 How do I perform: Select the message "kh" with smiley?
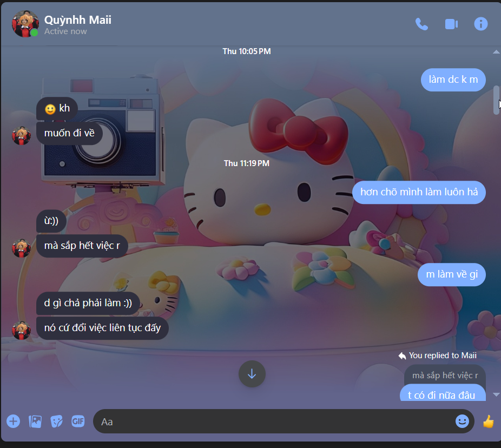57,109
